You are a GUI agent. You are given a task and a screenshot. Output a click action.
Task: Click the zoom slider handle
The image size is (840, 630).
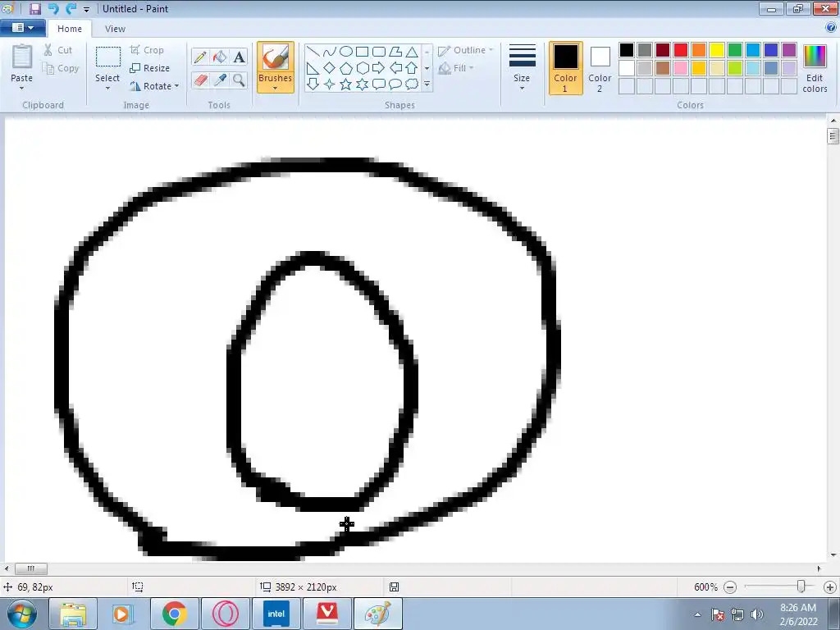[801, 587]
